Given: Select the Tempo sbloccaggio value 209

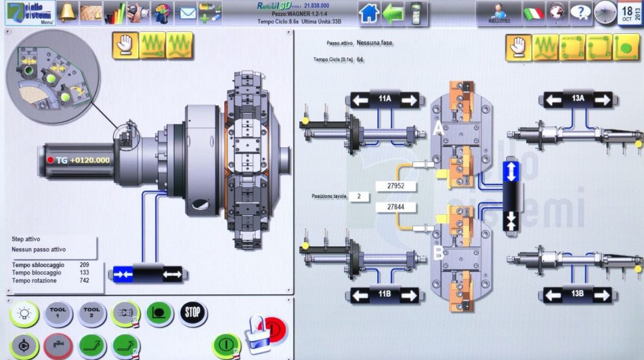Looking at the screenshot, I should pos(84,265).
